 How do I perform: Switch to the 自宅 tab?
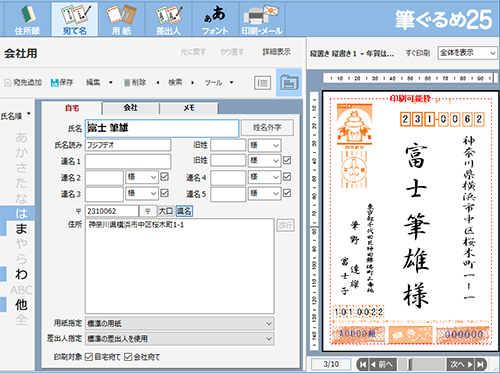pyautogui.click(x=72, y=108)
